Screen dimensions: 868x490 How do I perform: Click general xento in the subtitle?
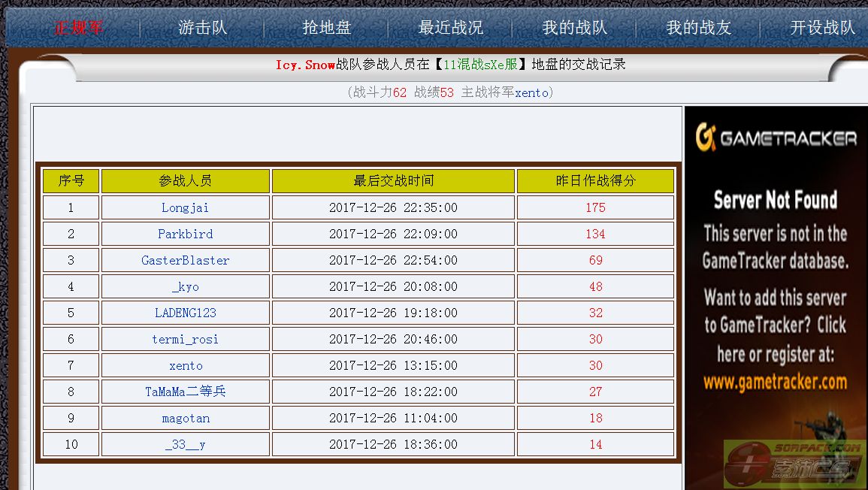point(531,92)
